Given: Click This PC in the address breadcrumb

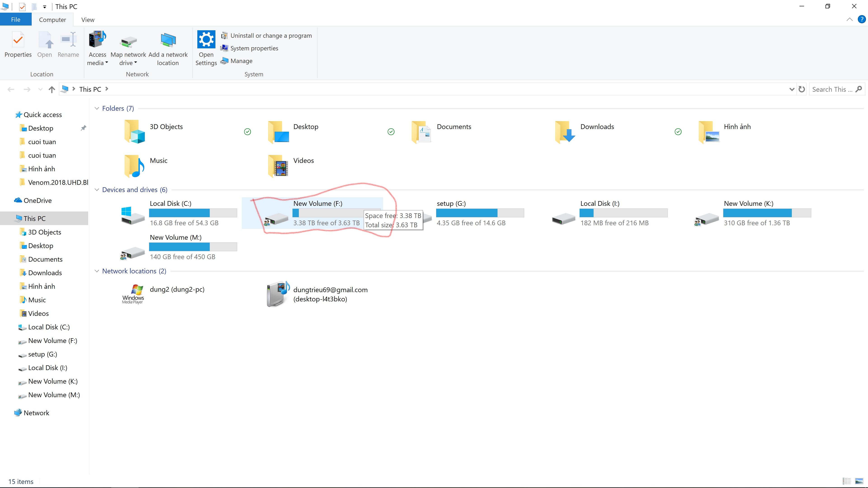Looking at the screenshot, I should tap(90, 89).
